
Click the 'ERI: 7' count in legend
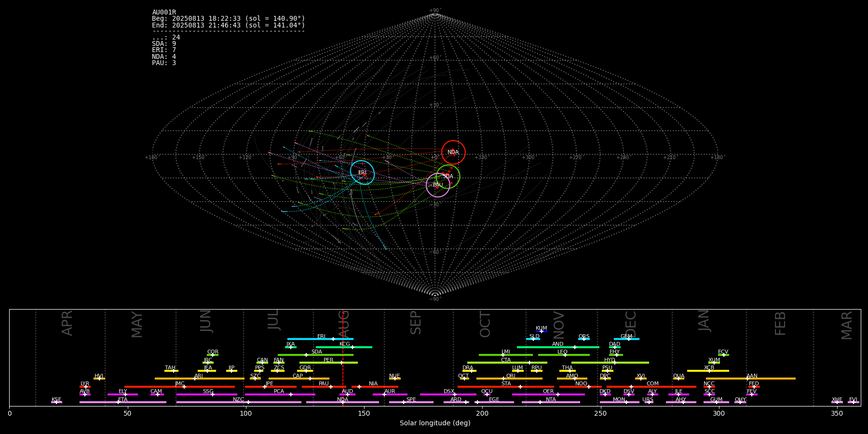[x=164, y=50]
